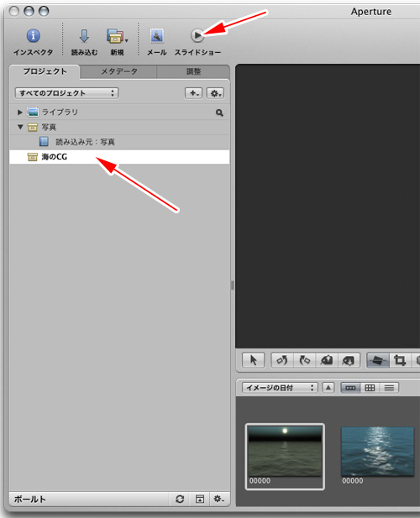Viewport: 420px width, 518px height.
Task: Select the Rotate Left tool
Action: click(x=282, y=360)
